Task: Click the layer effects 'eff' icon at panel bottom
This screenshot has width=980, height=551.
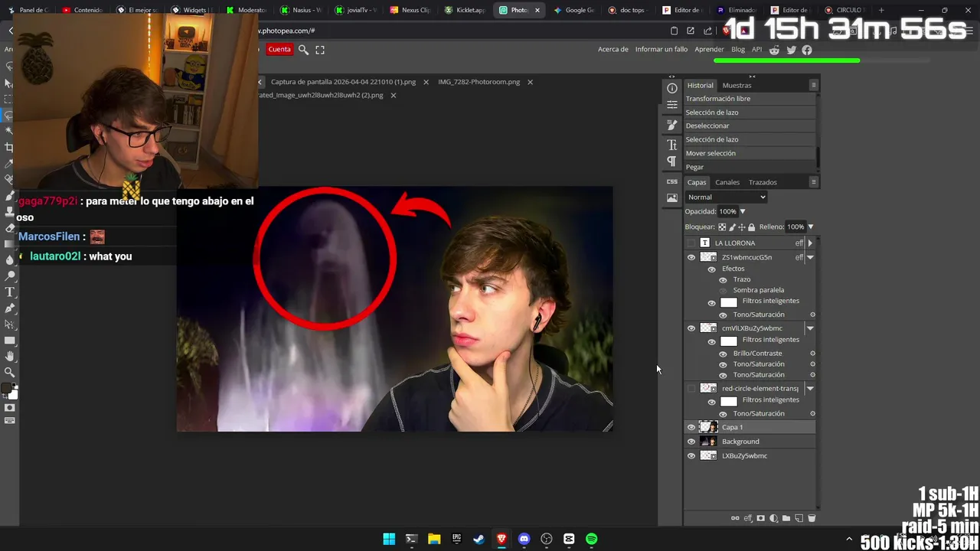Action: [x=748, y=518]
